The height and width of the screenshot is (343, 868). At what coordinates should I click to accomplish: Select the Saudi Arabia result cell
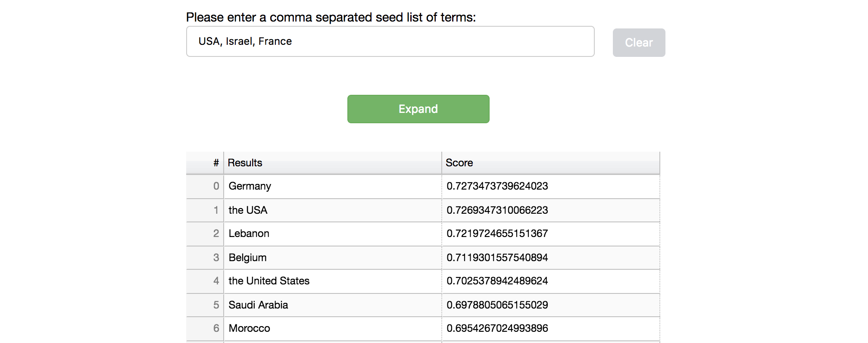tap(258, 305)
